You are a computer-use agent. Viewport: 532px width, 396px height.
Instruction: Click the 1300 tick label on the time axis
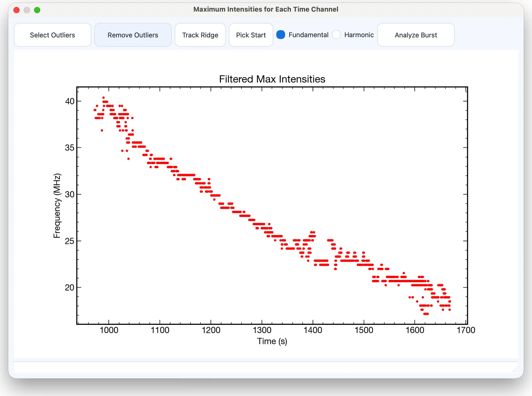262,330
